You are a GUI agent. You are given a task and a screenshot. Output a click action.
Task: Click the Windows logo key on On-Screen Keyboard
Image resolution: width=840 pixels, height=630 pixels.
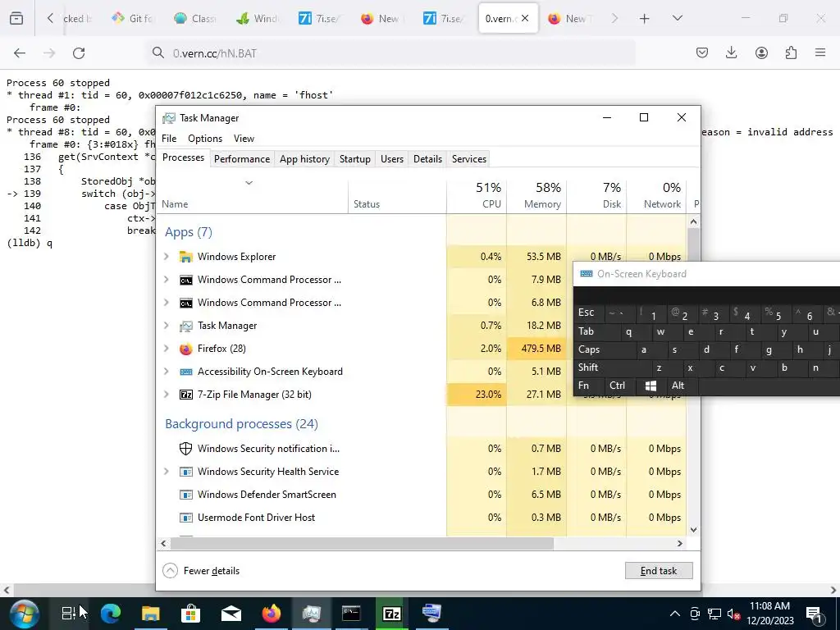pyautogui.click(x=651, y=386)
